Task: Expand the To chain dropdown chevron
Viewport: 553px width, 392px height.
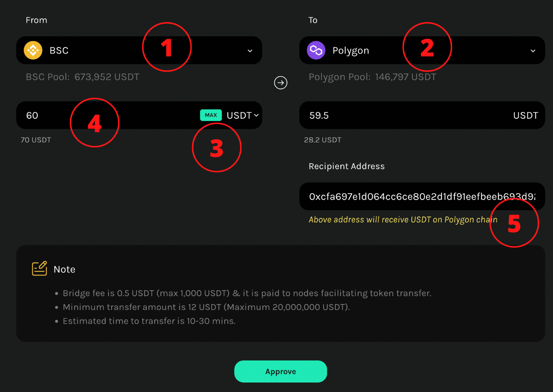Action: tap(533, 51)
